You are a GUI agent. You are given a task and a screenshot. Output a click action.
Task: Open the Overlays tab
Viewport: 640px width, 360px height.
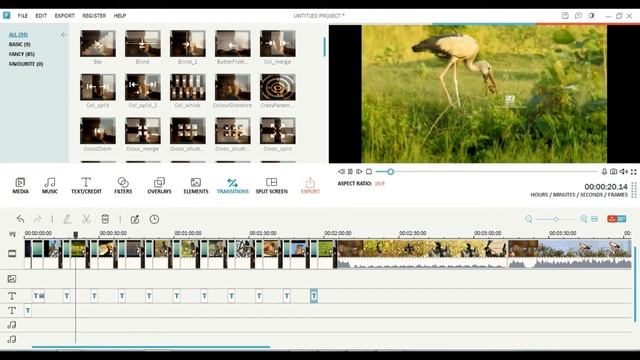pyautogui.click(x=159, y=185)
